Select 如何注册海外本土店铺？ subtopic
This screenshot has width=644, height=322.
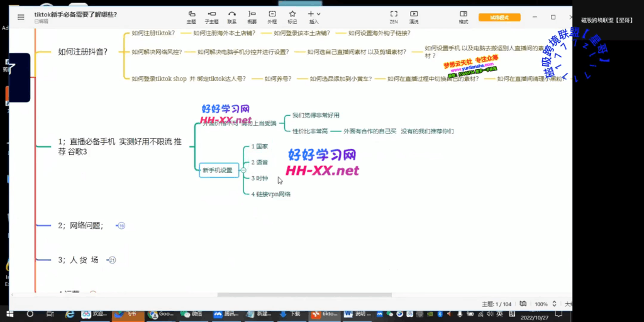225,33
